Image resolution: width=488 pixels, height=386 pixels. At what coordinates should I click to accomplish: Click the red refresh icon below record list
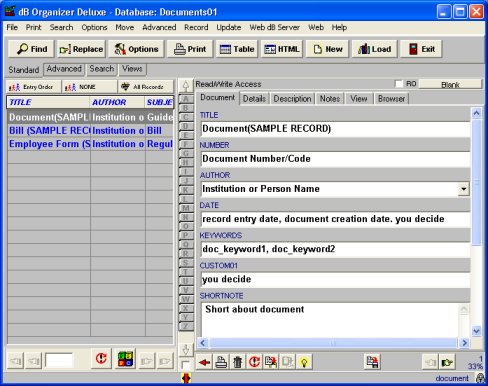tap(101, 359)
